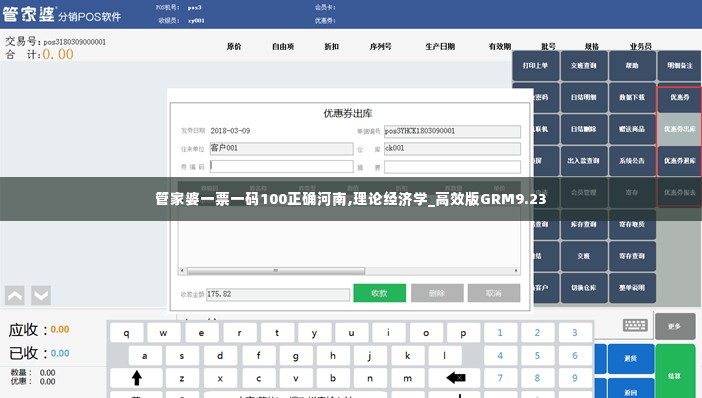
Task: Click the scrollbar left arrow in coupon table
Action: [182, 271]
